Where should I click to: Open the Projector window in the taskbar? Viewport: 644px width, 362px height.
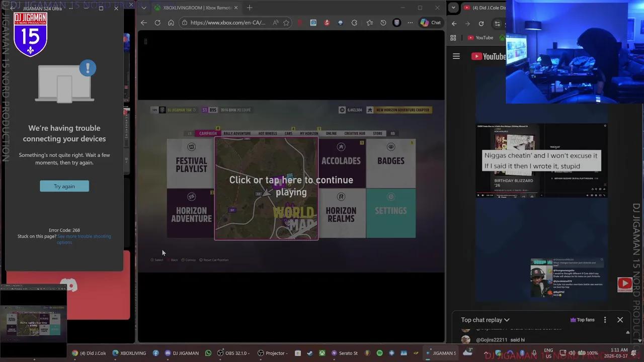pyautogui.click(x=273, y=353)
